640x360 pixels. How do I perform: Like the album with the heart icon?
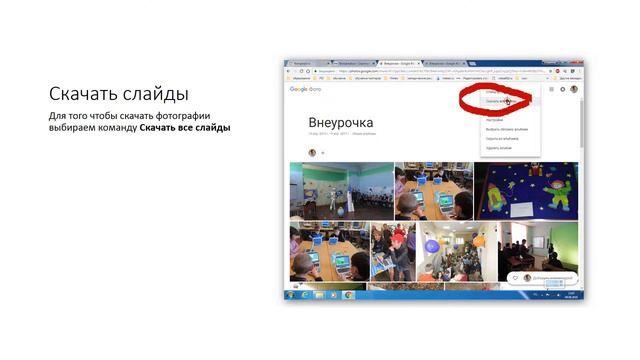[x=515, y=278]
